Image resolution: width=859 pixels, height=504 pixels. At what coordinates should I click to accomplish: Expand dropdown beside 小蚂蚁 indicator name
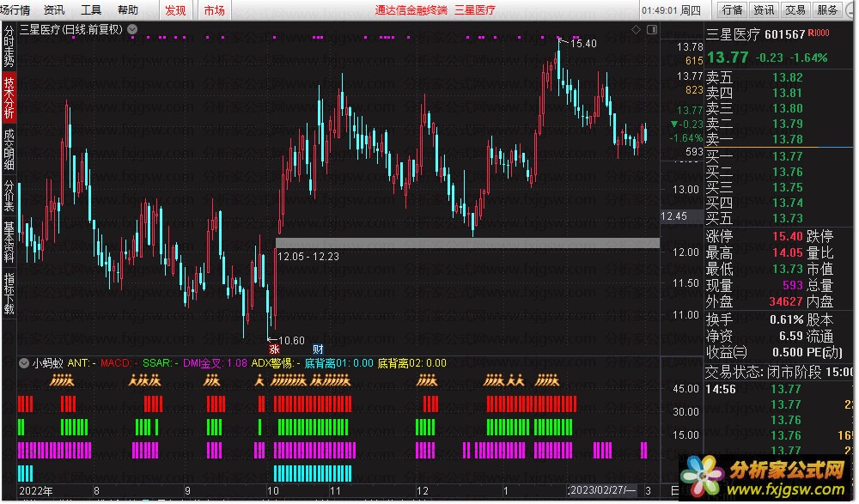pyautogui.click(x=24, y=362)
